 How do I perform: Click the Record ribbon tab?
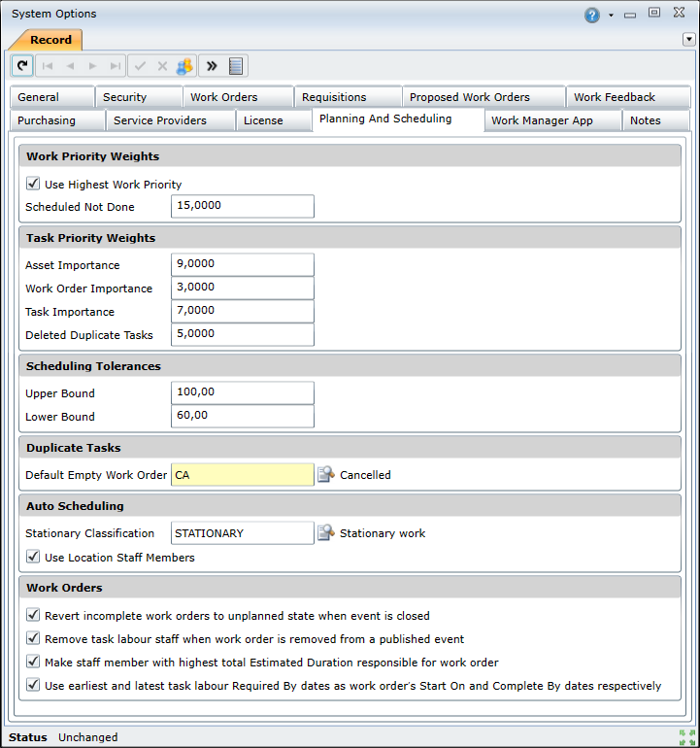point(50,40)
